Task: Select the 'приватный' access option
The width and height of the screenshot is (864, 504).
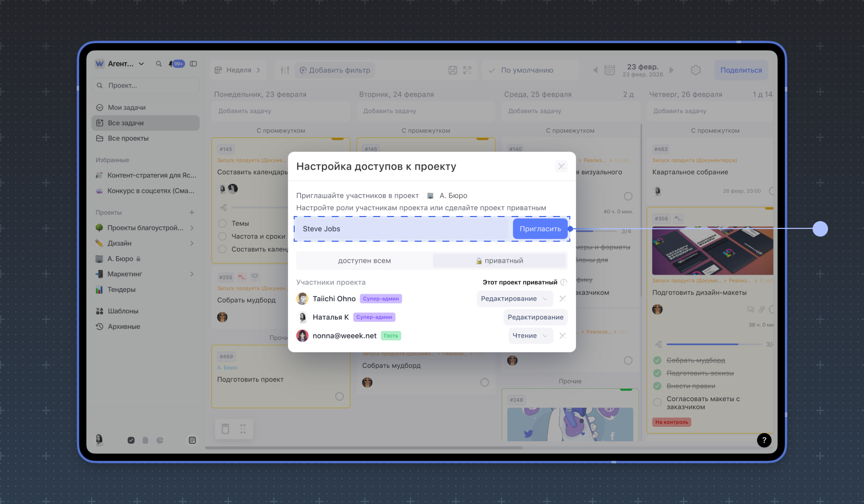Action: [x=499, y=261]
